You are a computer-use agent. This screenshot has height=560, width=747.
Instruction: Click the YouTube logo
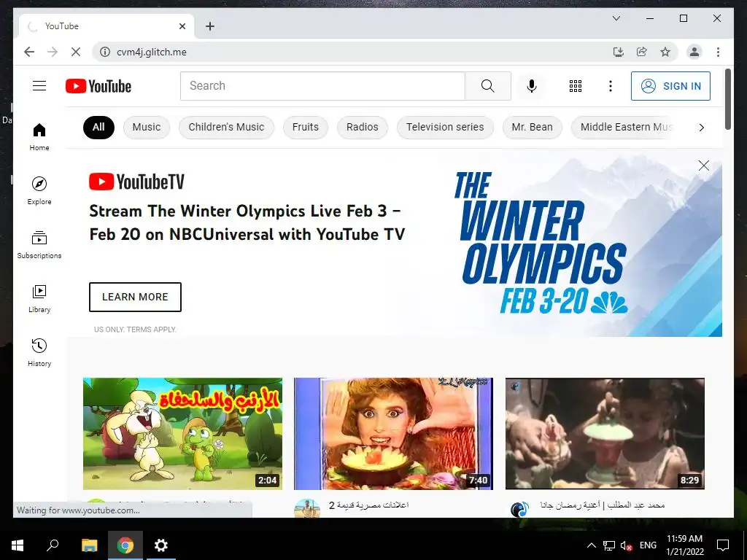click(x=98, y=86)
